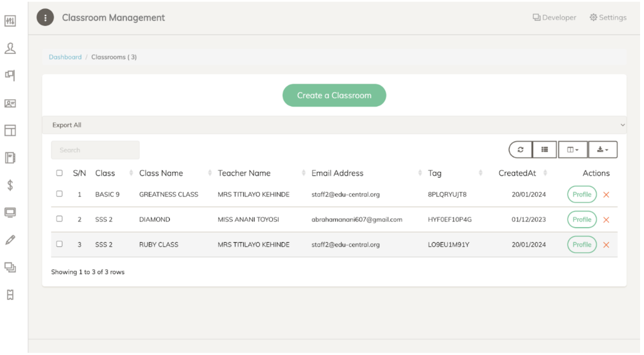Screen dimensions: 644x355
Task: Click Create a Classroom button
Action: [334, 95]
